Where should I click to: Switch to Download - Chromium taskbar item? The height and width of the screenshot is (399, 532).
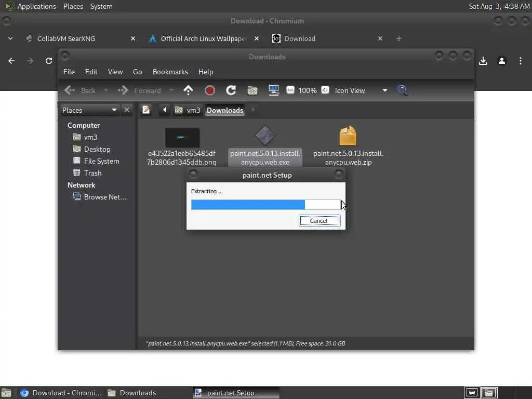[61, 393]
